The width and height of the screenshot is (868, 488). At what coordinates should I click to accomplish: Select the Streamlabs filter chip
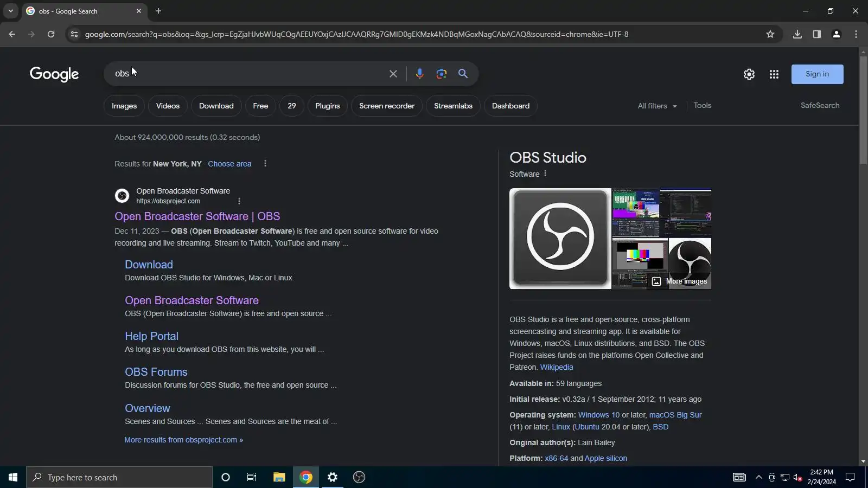454,106
